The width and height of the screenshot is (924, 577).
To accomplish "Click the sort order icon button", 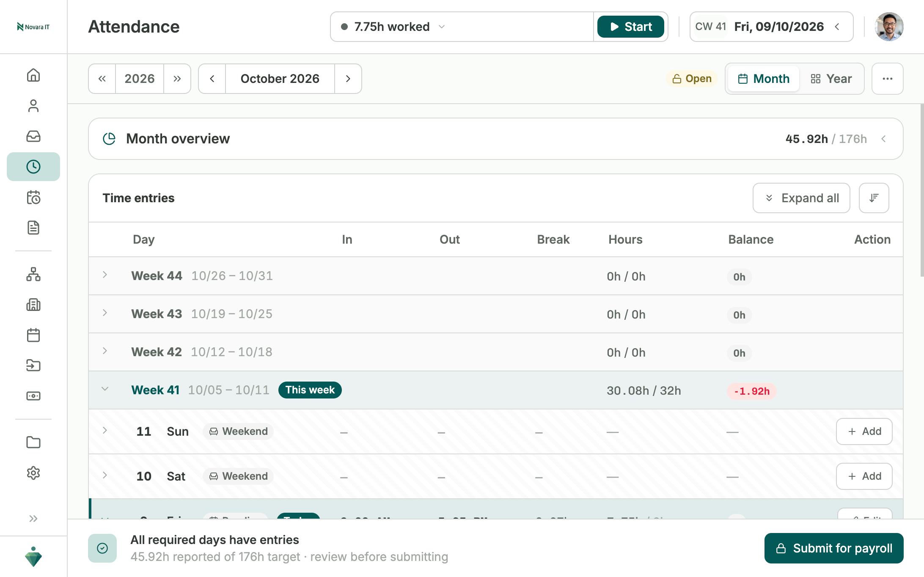I will [x=874, y=198].
